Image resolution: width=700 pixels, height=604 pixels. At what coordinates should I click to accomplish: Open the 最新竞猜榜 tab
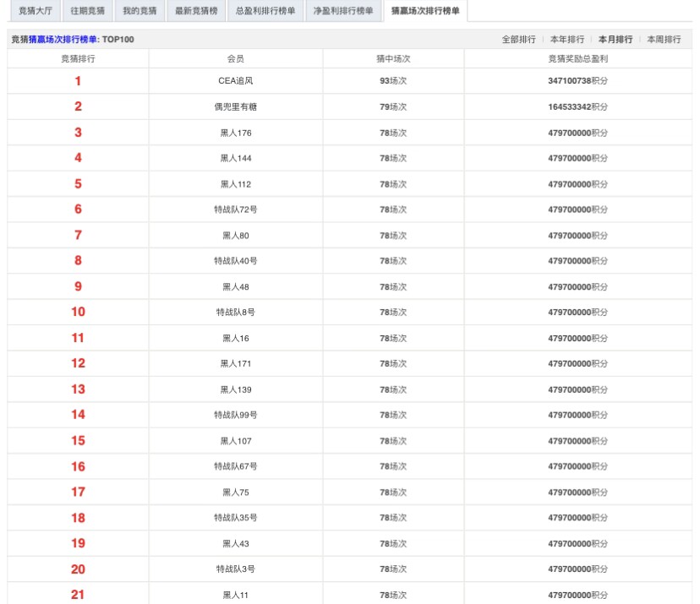(x=196, y=11)
